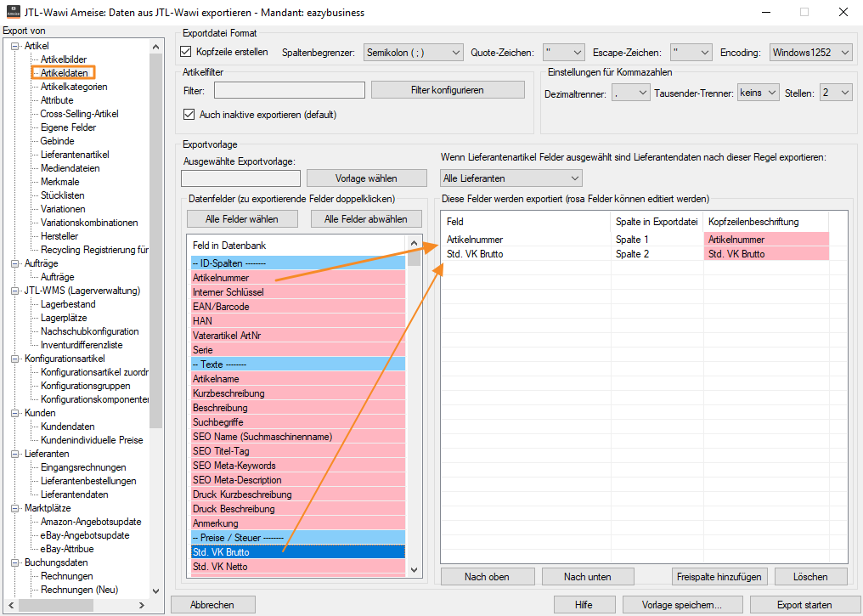Click the JTL-Wawi Ameise title bar icon

coord(13,12)
